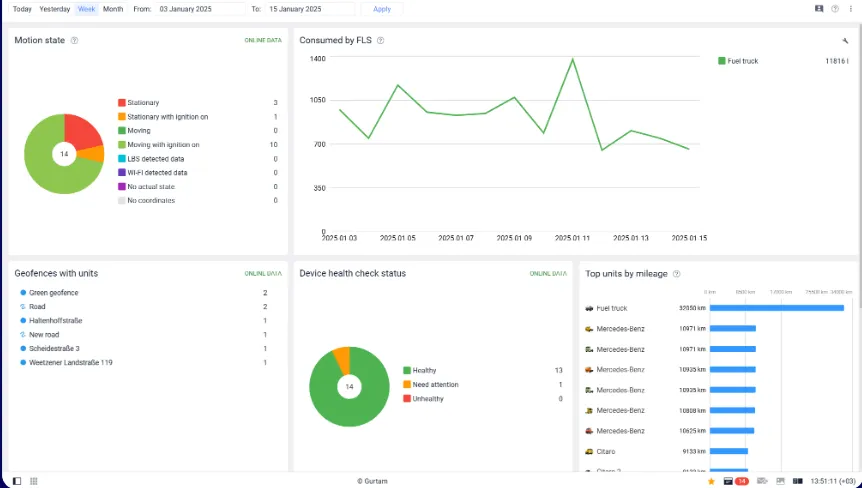Select the Yesterday period tab
The image size is (862, 488).
click(x=54, y=9)
